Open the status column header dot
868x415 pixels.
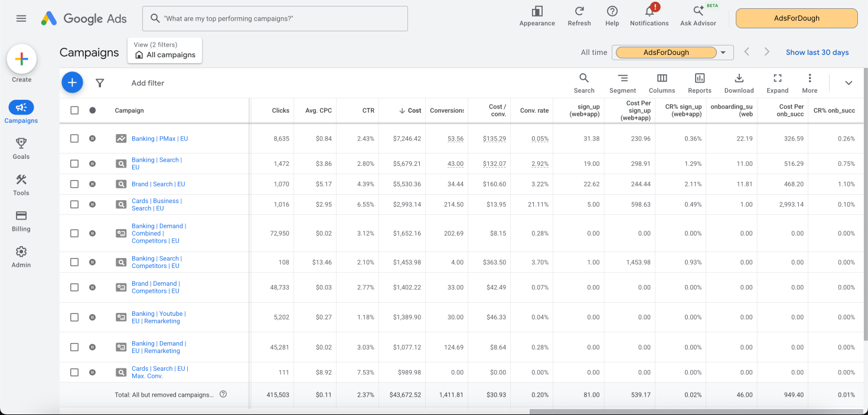pyautogui.click(x=92, y=110)
